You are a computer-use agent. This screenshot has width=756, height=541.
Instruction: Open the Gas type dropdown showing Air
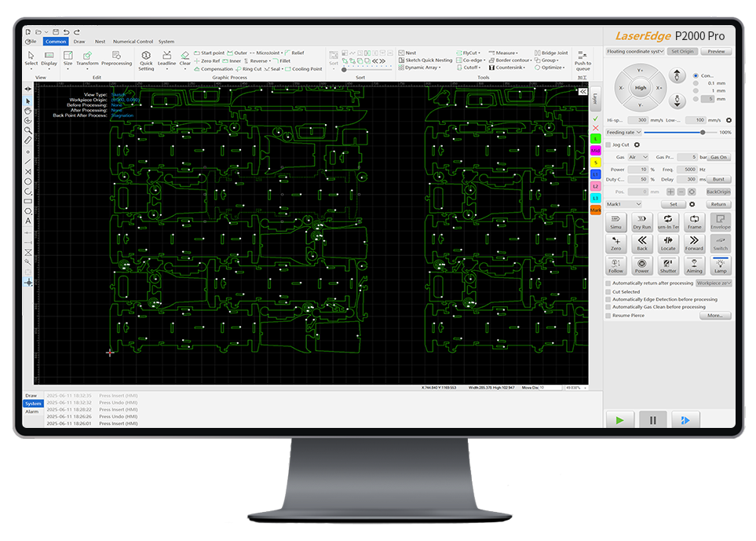coord(640,157)
